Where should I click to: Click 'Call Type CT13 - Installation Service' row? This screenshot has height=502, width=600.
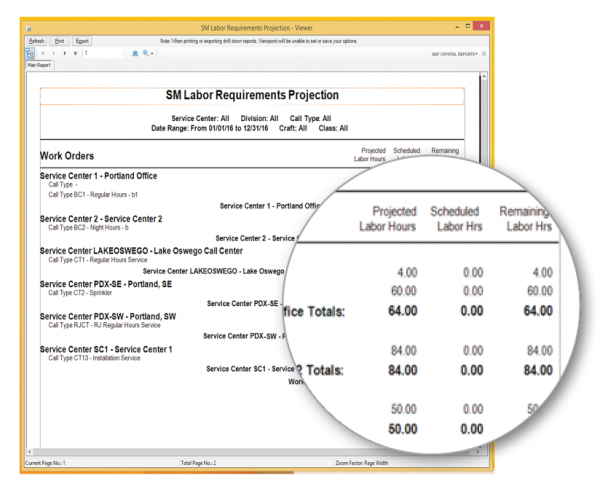(94, 358)
